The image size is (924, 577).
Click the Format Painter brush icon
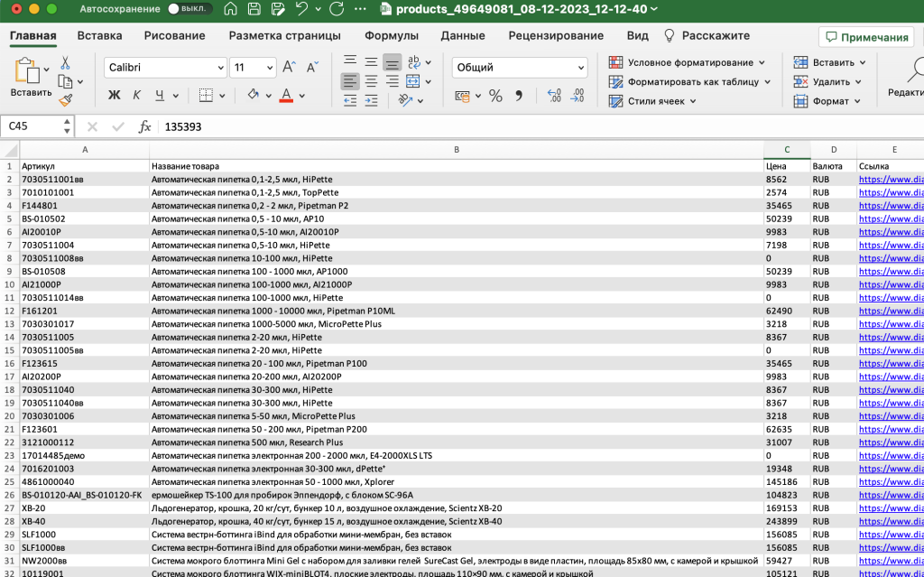click(65, 100)
